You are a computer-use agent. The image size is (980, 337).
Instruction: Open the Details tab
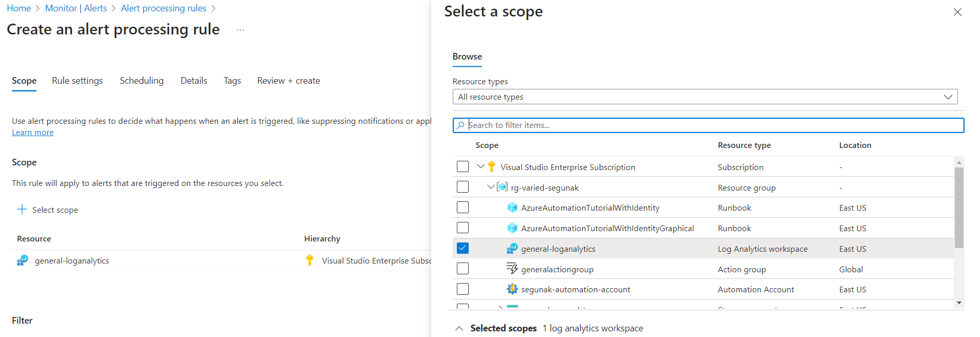coord(194,81)
